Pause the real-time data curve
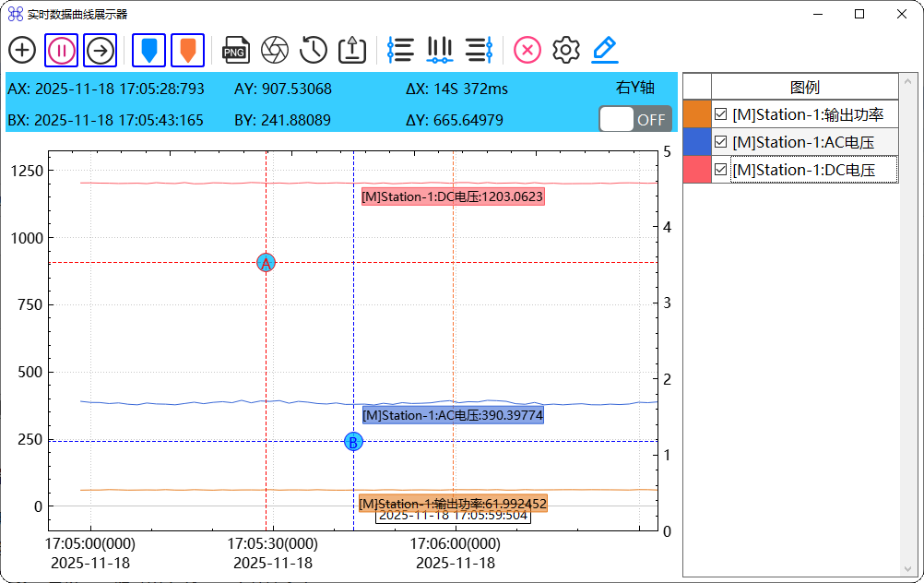This screenshot has width=924, height=583. click(61, 50)
